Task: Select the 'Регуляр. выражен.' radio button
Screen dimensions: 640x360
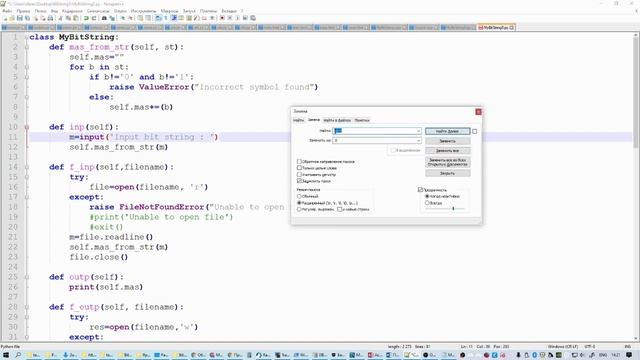Action: click(299, 209)
